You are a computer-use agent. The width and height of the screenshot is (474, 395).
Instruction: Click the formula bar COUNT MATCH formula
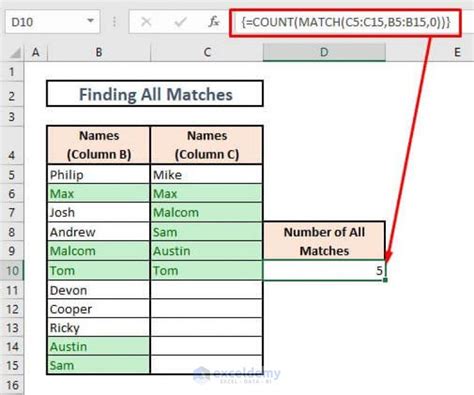pos(346,22)
